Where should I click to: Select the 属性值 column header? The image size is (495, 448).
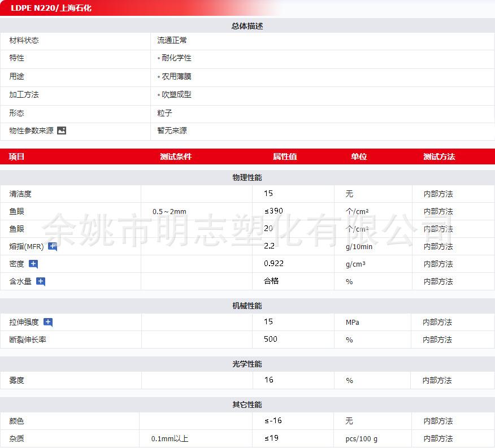[285, 156]
